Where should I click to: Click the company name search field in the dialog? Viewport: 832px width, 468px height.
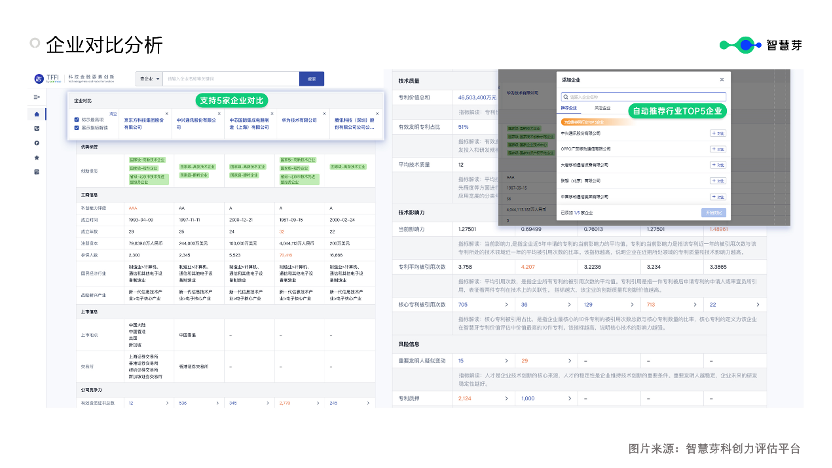click(x=644, y=97)
